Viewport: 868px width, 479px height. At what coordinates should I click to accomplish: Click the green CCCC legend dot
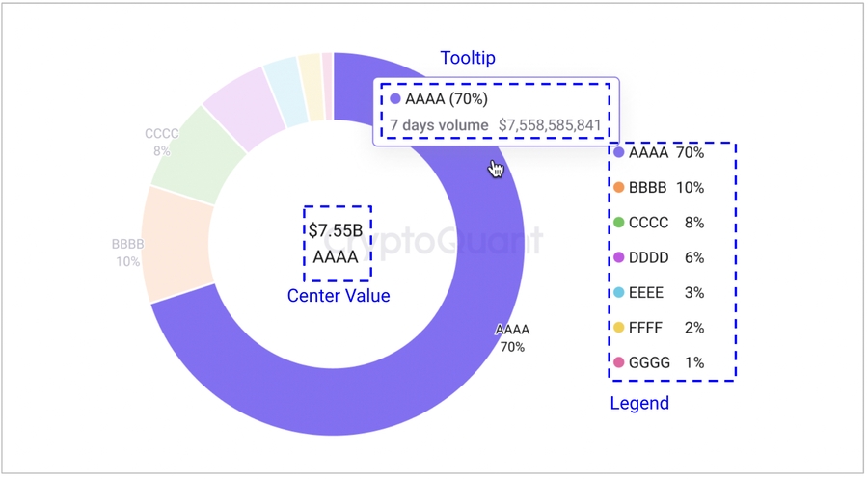coord(619,223)
